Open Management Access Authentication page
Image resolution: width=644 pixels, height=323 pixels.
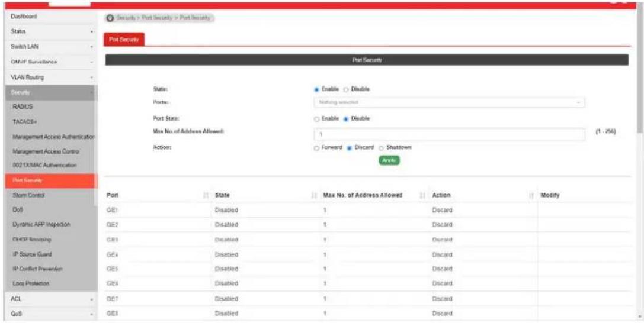(x=53, y=137)
